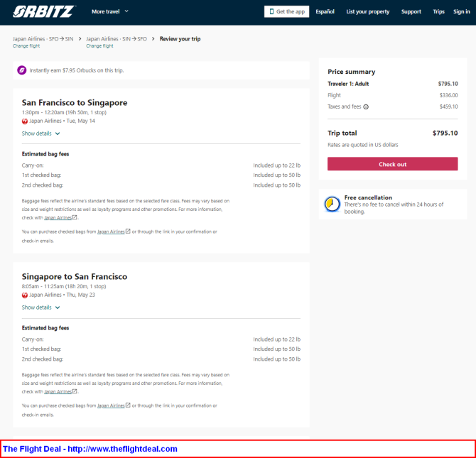This screenshot has width=476, height=458.
Task: Expand Show details for Singapore to San Francisco
Action: coord(40,307)
